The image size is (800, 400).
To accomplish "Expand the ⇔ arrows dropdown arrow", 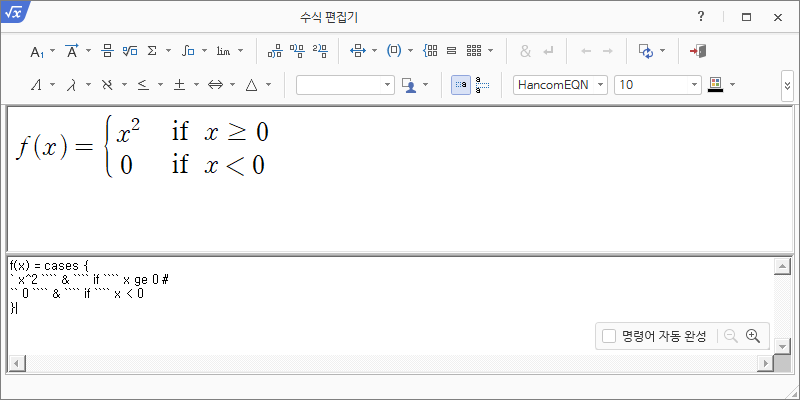I will (x=232, y=85).
